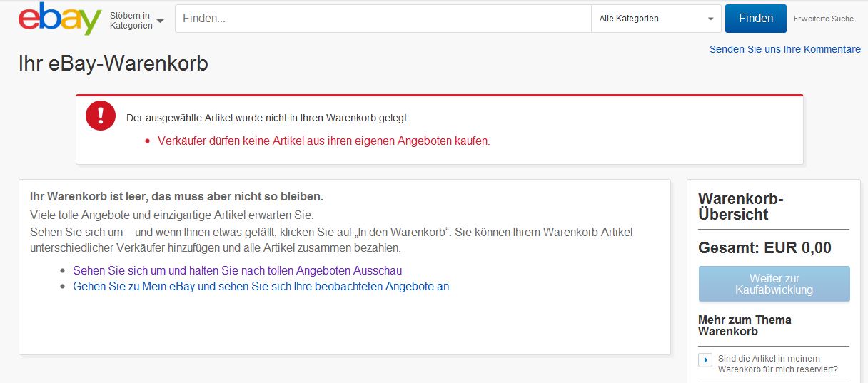
Task: Click the red error exclamation icon
Action: (x=101, y=116)
